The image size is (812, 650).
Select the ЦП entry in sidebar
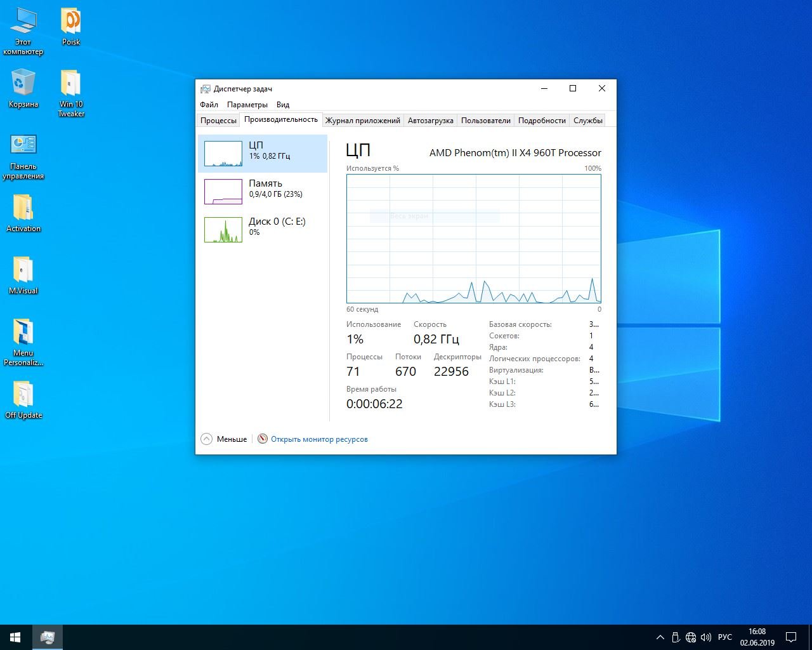coord(263,154)
